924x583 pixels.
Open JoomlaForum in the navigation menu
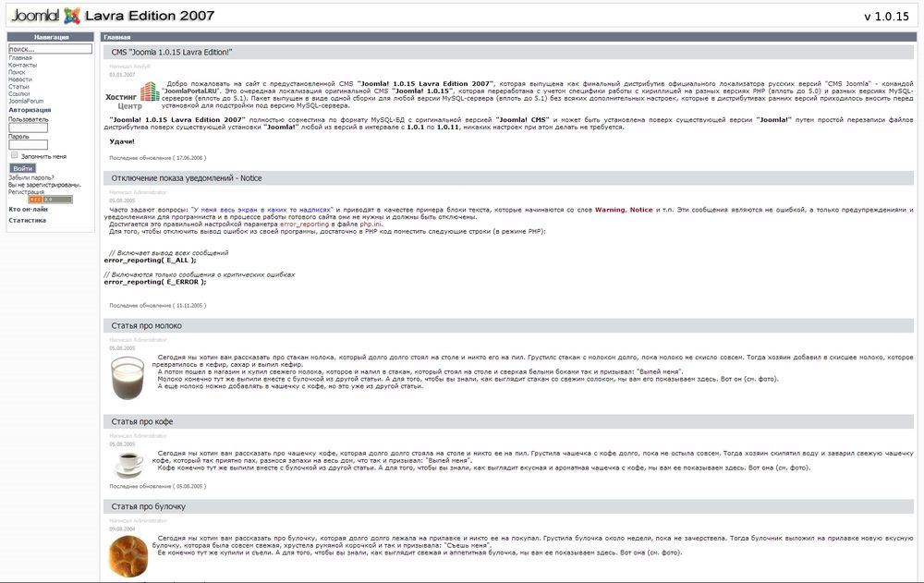point(26,101)
